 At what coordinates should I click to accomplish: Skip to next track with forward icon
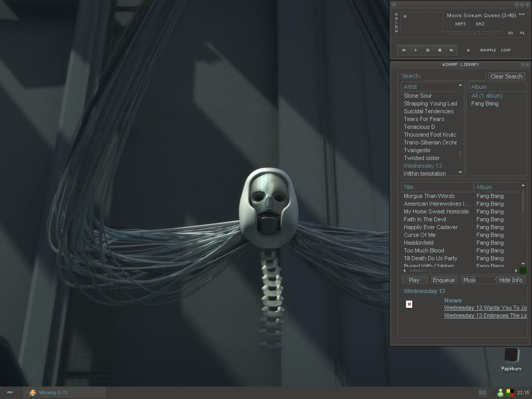tap(451, 50)
